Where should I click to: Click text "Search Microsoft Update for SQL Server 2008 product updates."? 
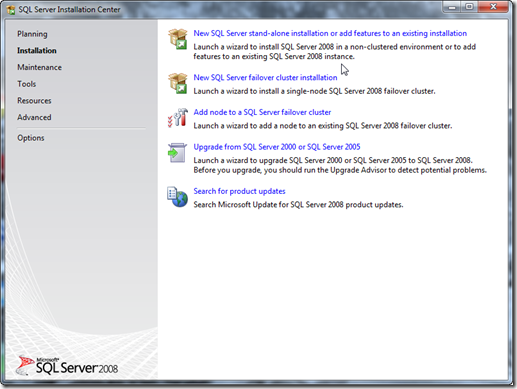click(x=298, y=205)
